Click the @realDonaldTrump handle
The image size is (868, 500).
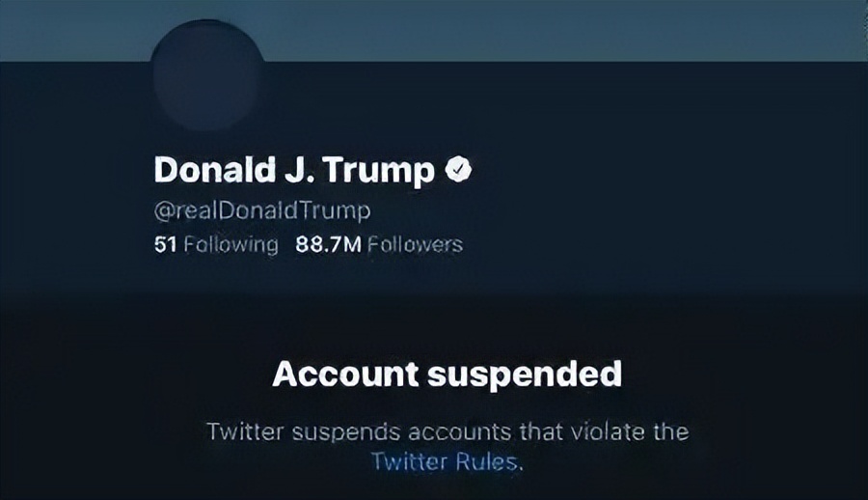(262, 209)
